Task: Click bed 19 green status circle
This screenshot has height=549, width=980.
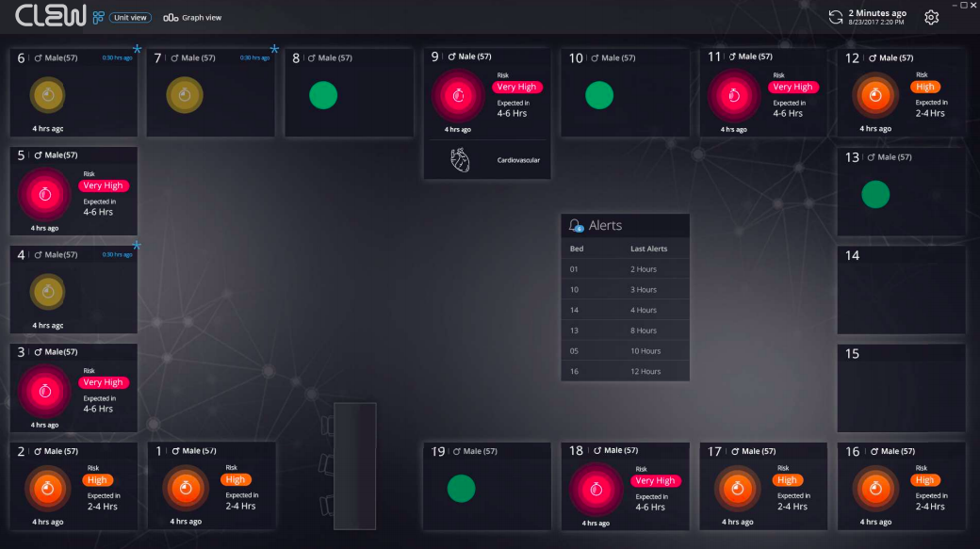Action: pos(461,488)
